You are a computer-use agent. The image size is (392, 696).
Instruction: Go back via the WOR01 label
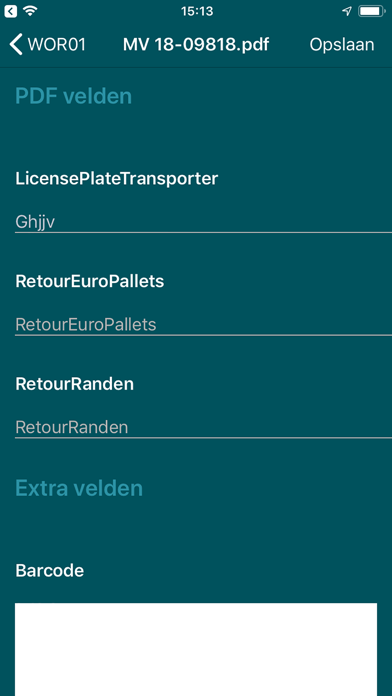click(56, 45)
